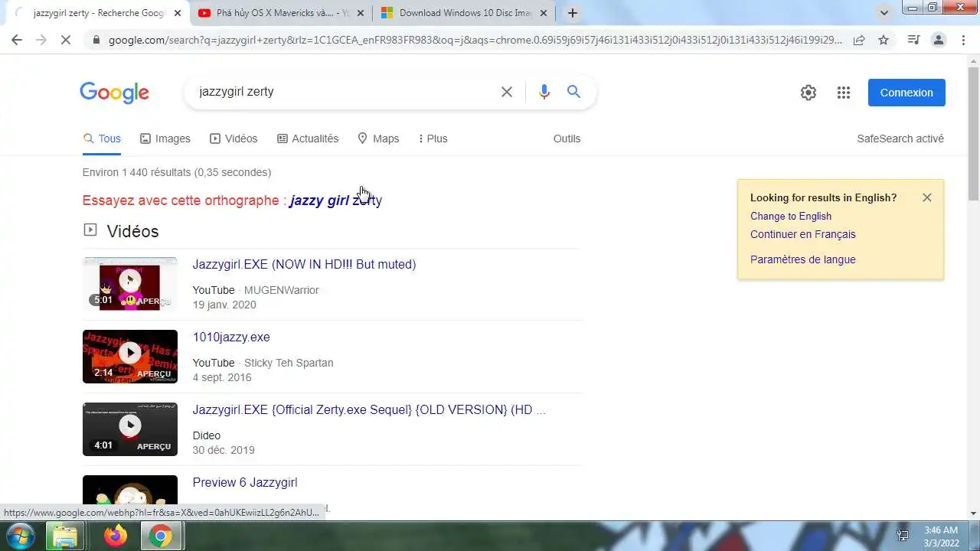Clear the search query with the X

506,92
